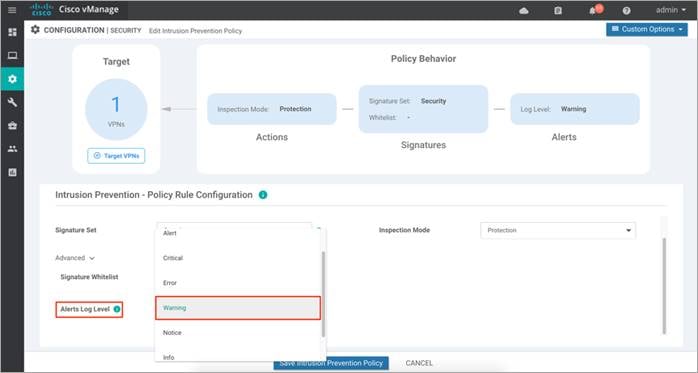Open the Maintenance briefcase sidebar icon

(12, 126)
